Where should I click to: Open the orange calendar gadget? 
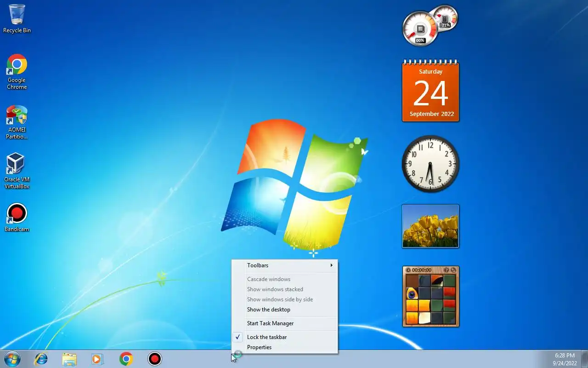(430, 91)
